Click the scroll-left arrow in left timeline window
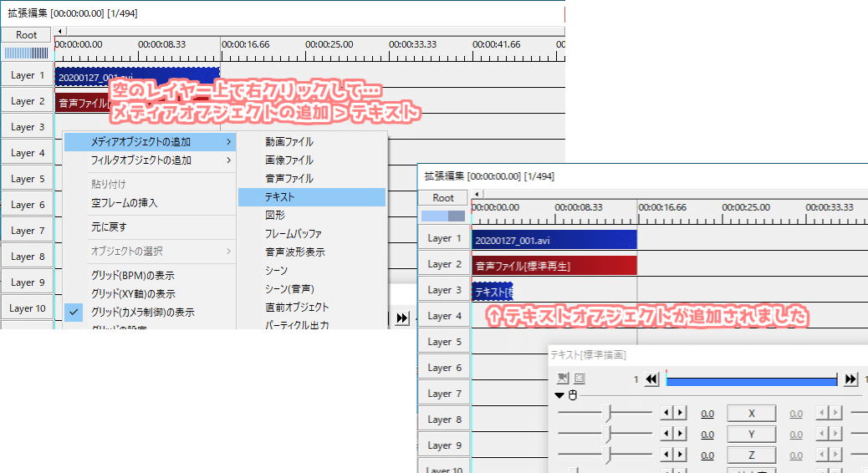This screenshot has height=473, width=868. click(x=59, y=31)
